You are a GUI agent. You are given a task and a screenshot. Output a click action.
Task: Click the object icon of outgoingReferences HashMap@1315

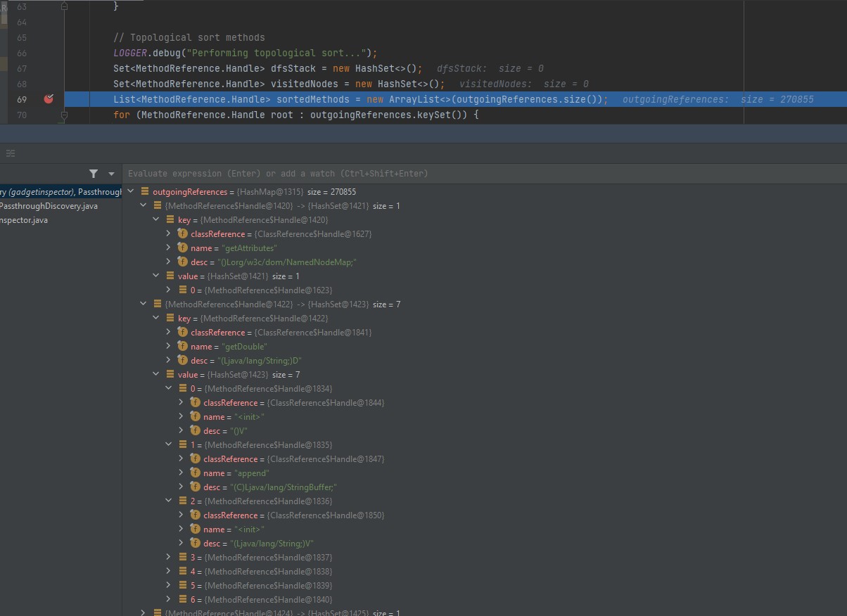[x=145, y=191]
